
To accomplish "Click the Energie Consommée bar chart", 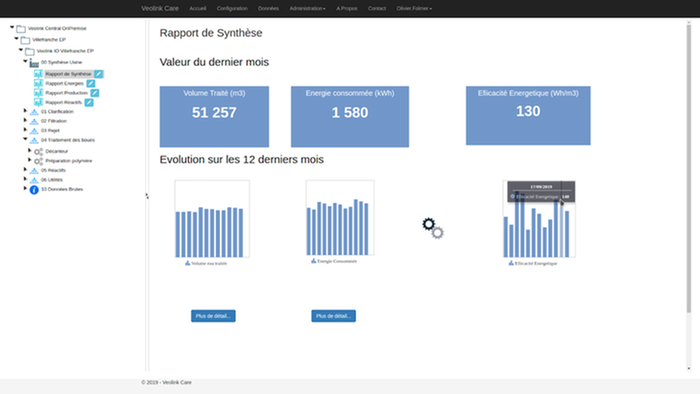I will pyautogui.click(x=340, y=218).
